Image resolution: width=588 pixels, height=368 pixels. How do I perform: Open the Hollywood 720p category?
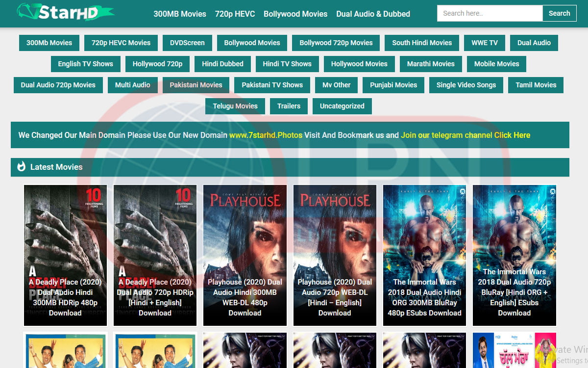(157, 64)
